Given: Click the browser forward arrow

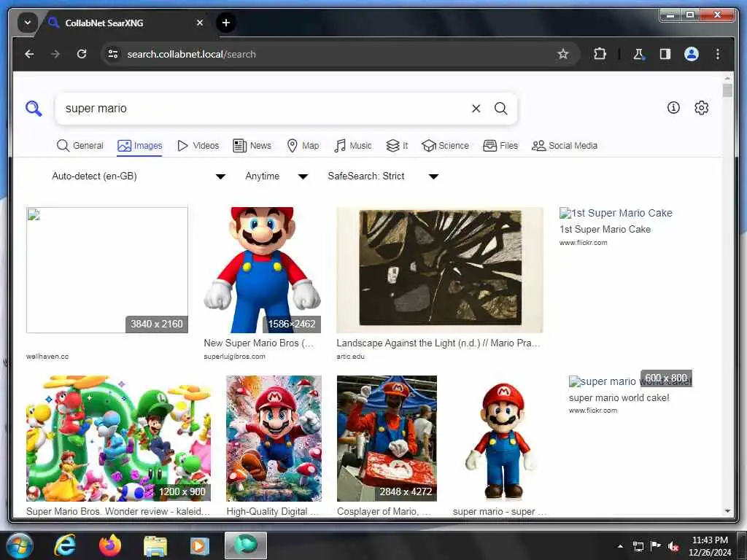Looking at the screenshot, I should tap(55, 54).
